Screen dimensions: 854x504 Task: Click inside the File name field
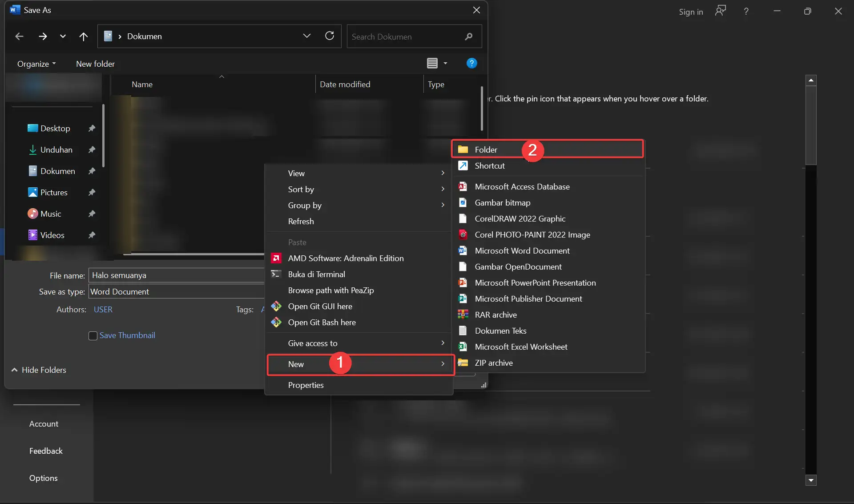click(x=176, y=275)
